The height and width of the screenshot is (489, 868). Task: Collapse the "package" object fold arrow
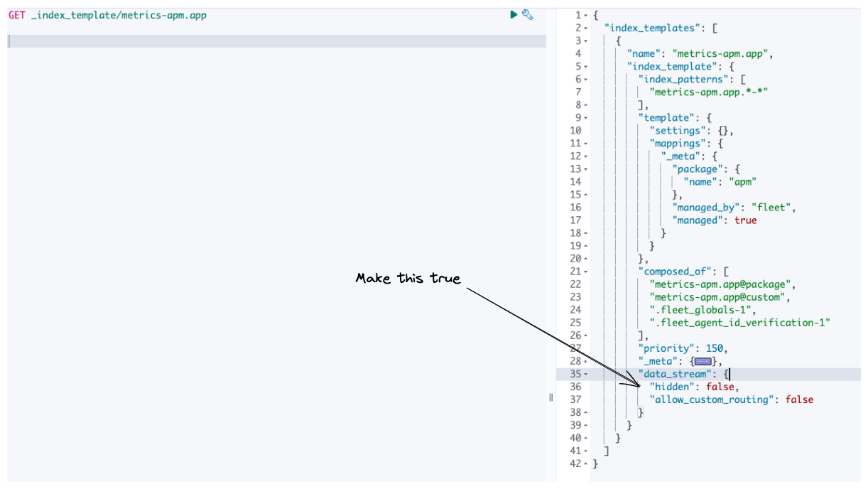click(585, 168)
